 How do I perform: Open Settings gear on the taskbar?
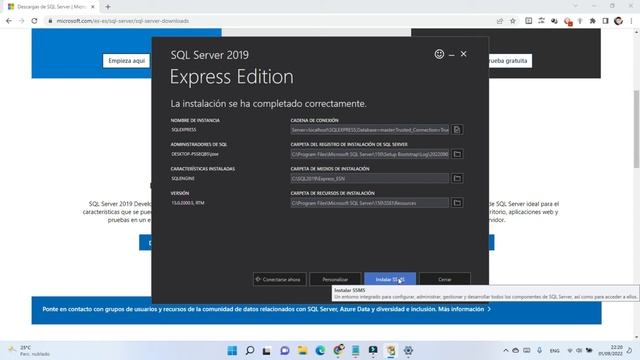coord(408,350)
